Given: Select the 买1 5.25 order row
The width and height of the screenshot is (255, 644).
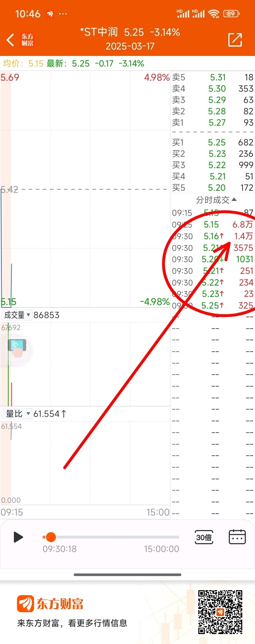Looking at the screenshot, I should [212, 142].
